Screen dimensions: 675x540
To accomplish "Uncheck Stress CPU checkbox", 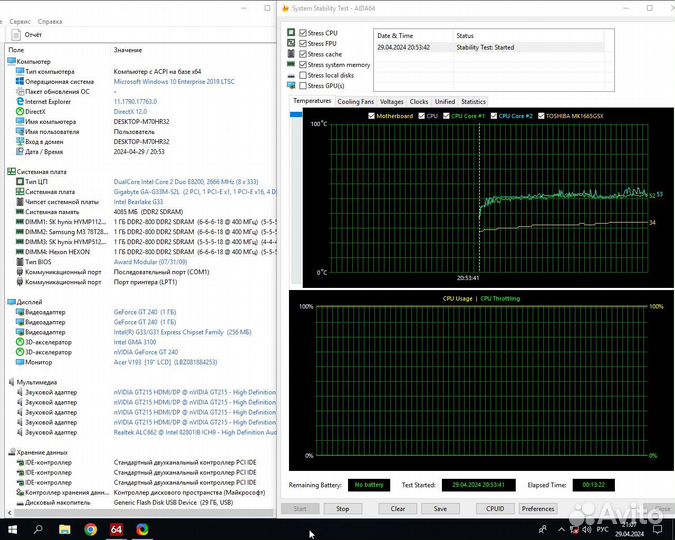I will (303, 33).
